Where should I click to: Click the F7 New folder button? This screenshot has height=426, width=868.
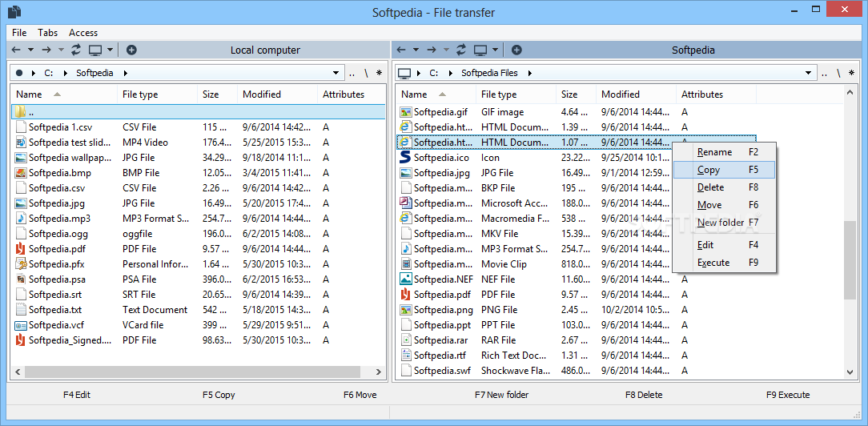tap(501, 395)
